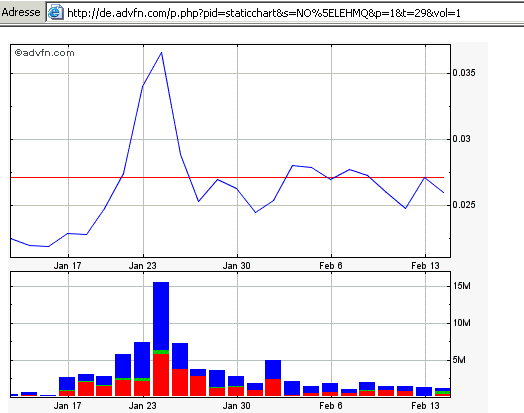524x413 pixels.
Task: Click the 0.035 price axis label
Action: 464,73
